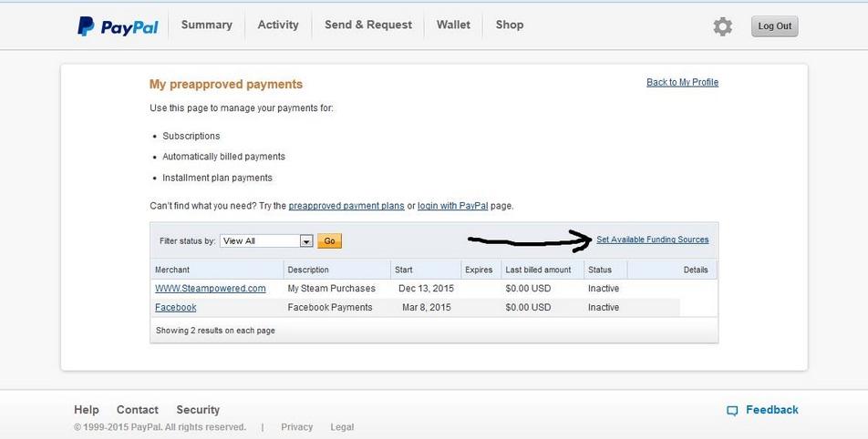Open the Privacy footer link

point(296,427)
